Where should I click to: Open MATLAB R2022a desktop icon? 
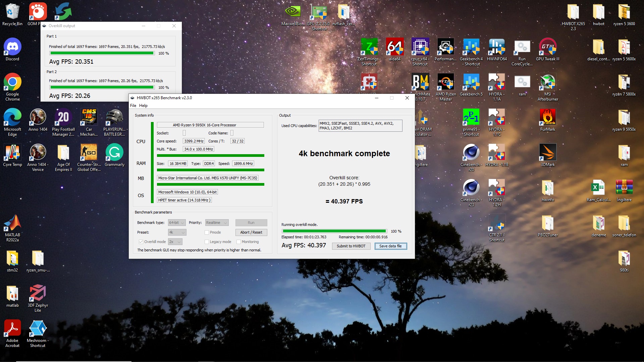pyautogui.click(x=12, y=228)
